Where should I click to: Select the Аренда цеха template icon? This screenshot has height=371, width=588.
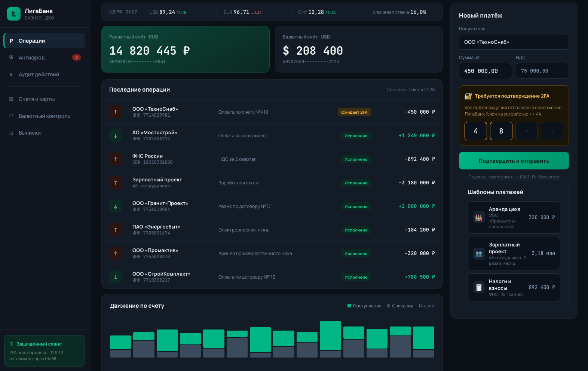[x=479, y=218]
